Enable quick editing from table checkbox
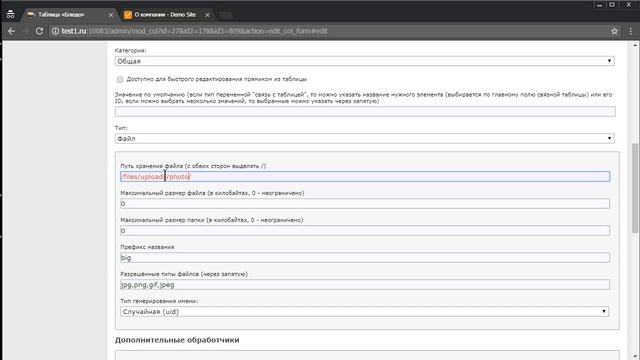Screen dimensions: 640x360 [120, 79]
